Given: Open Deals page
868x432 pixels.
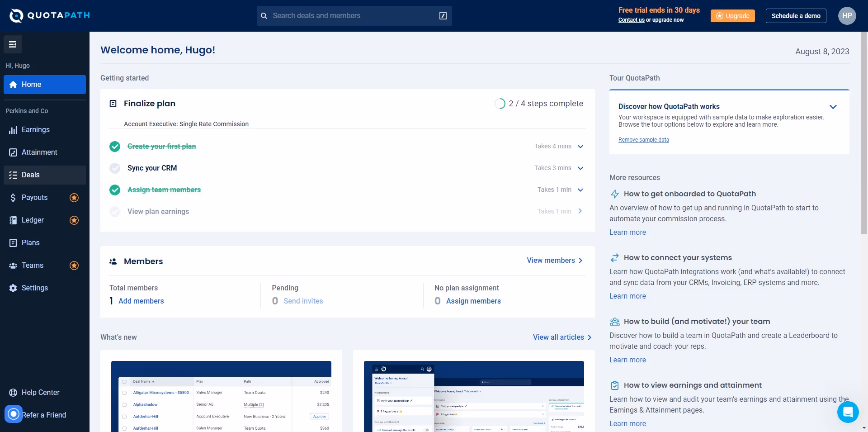Looking at the screenshot, I should pyautogui.click(x=45, y=175).
